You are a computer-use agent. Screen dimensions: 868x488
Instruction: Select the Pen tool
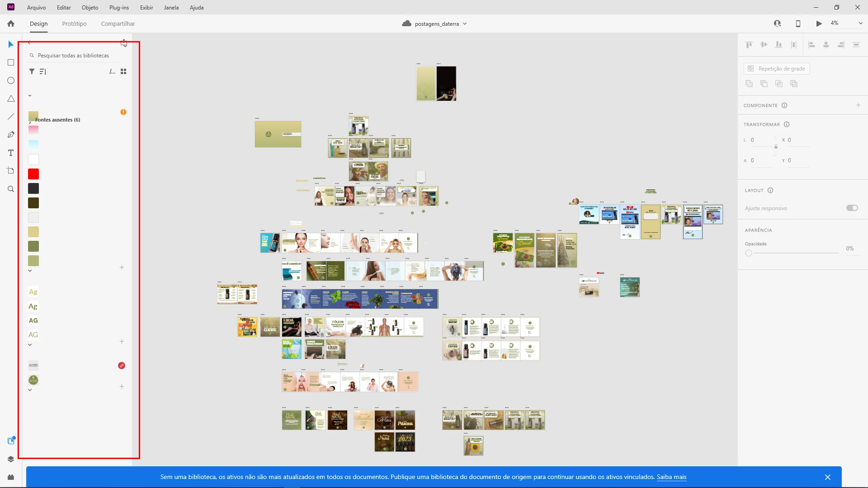(x=11, y=135)
